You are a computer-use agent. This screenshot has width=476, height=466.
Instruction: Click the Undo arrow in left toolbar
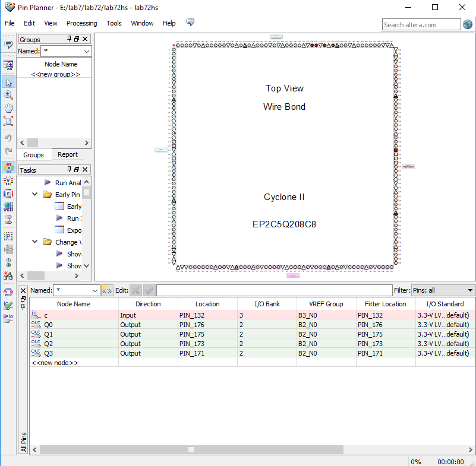pos(8,138)
